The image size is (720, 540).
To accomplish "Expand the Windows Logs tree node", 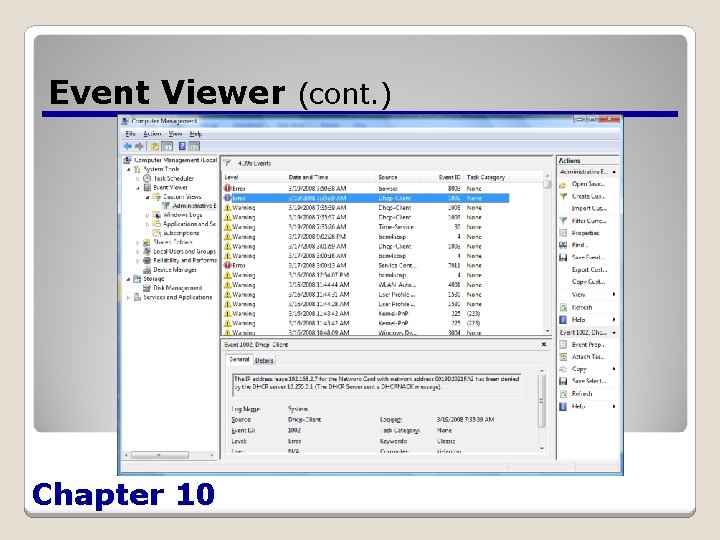I will tap(147, 215).
